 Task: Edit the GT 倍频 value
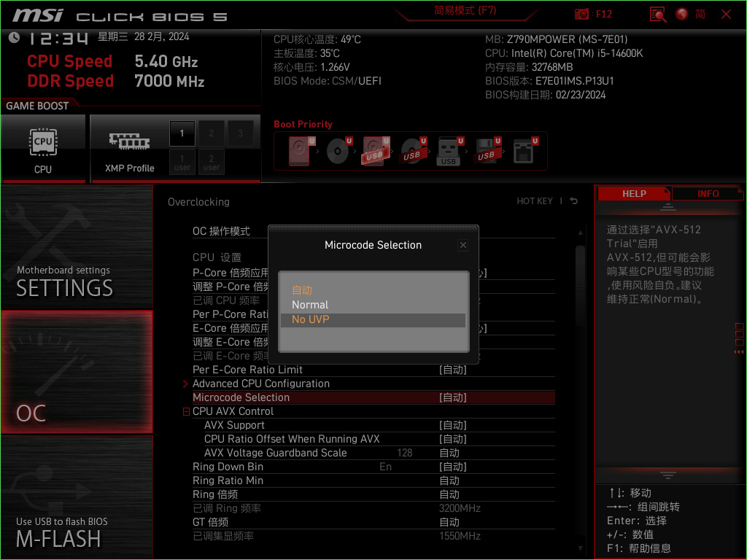[x=449, y=522]
